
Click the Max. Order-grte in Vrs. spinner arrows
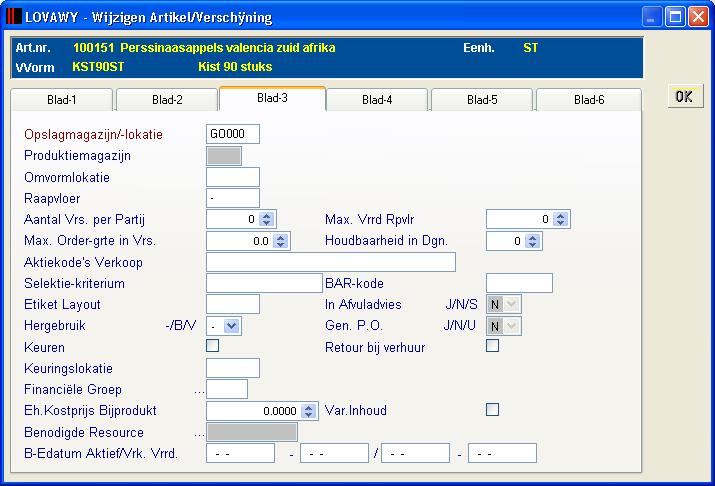coord(280,241)
